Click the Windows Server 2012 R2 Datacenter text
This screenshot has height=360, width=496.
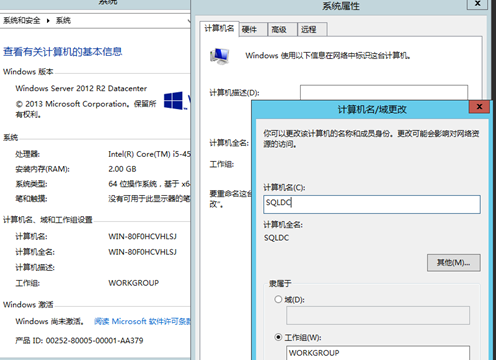[81, 88]
